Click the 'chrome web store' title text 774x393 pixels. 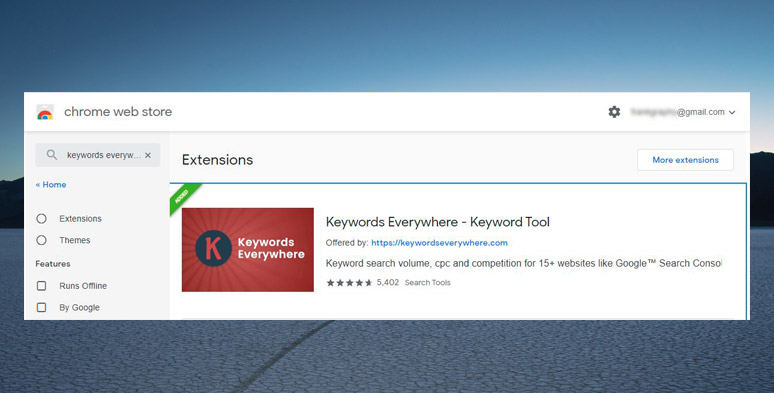[x=118, y=112]
